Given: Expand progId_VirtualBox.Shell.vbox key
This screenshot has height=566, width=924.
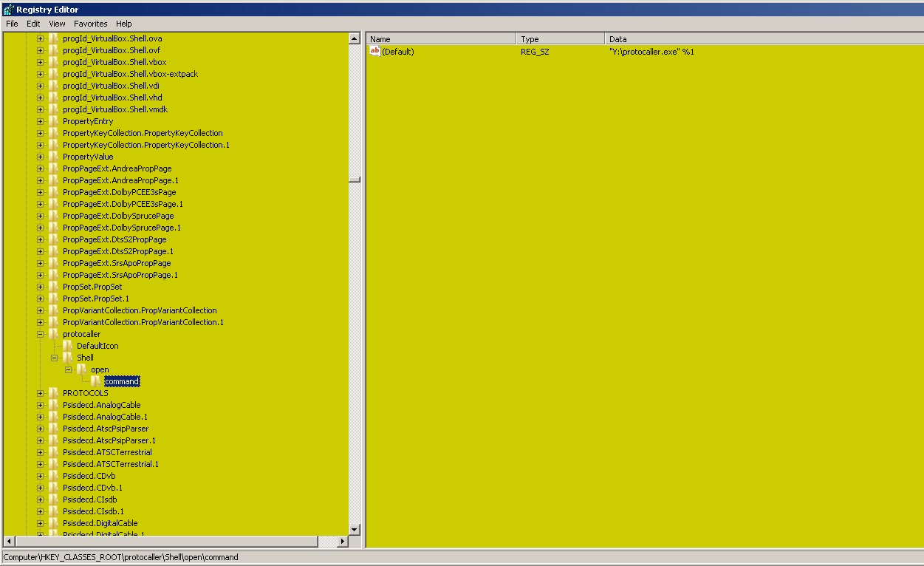Looking at the screenshot, I should click(40, 62).
